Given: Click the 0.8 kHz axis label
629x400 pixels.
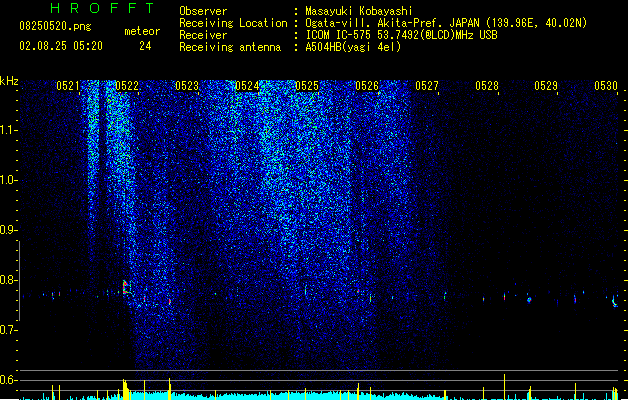Looking at the screenshot, I should [x=8, y=280].
